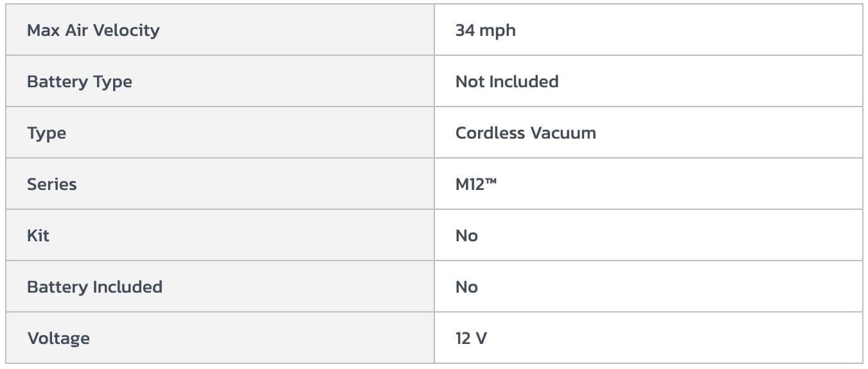Click the 'Series' label
Image resolution: width=868 pixels, height=369 pixels.
click(51, 184)
